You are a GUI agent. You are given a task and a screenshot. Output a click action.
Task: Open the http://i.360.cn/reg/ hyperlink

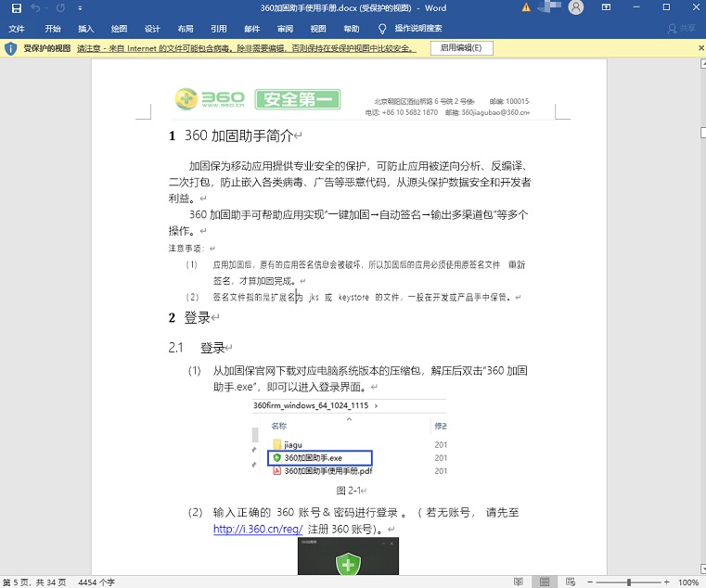(x=258, y=529)
